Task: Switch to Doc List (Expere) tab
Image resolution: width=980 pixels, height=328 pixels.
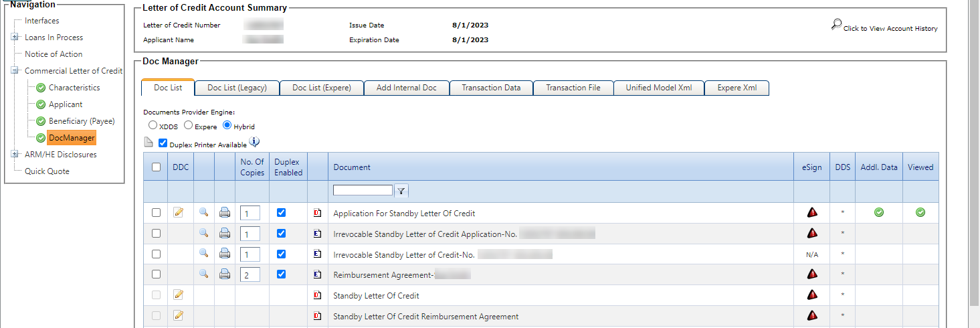Action: (322, 88)
